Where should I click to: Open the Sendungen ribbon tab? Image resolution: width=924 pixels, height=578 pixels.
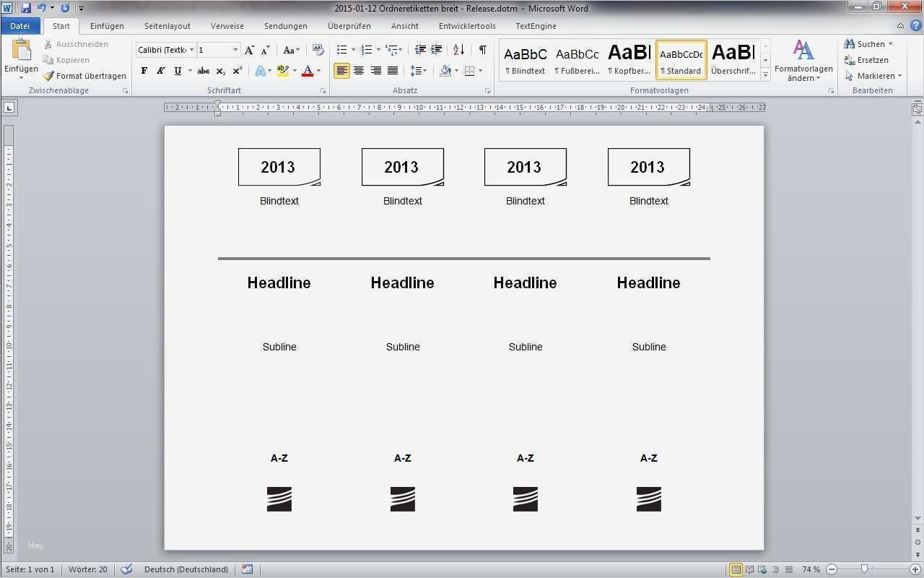(x=285, y=25)
